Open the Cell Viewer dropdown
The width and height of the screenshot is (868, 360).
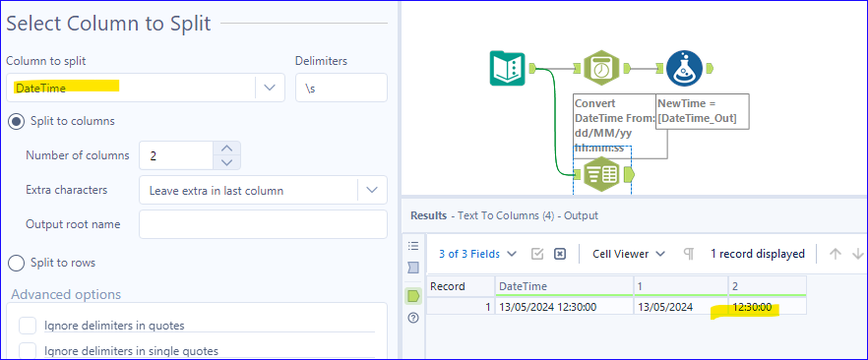coord(629,254)
